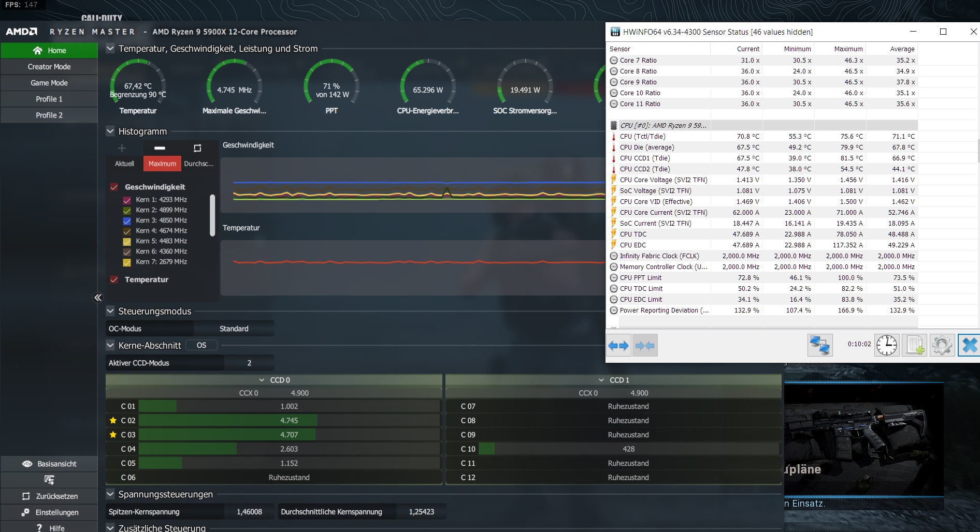Uncheck the Geschwindigkeit checkbox in Histogramm

114,187
